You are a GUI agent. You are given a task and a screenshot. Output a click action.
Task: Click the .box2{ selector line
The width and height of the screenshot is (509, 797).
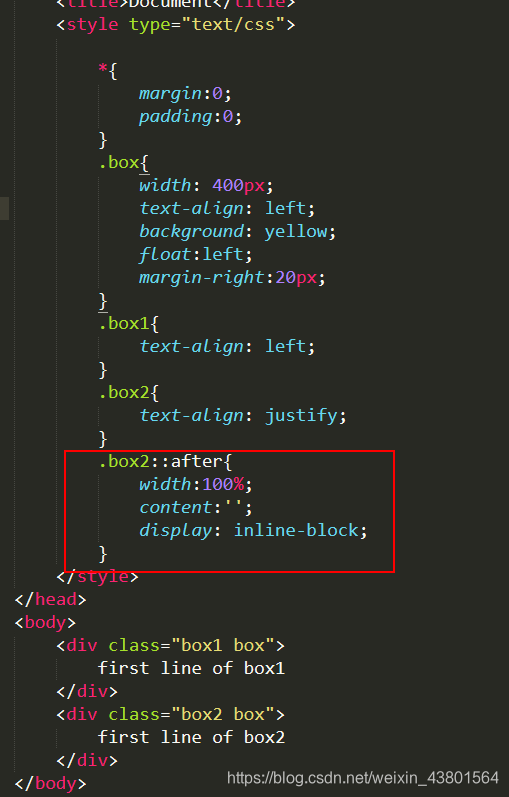pos(129,393)
